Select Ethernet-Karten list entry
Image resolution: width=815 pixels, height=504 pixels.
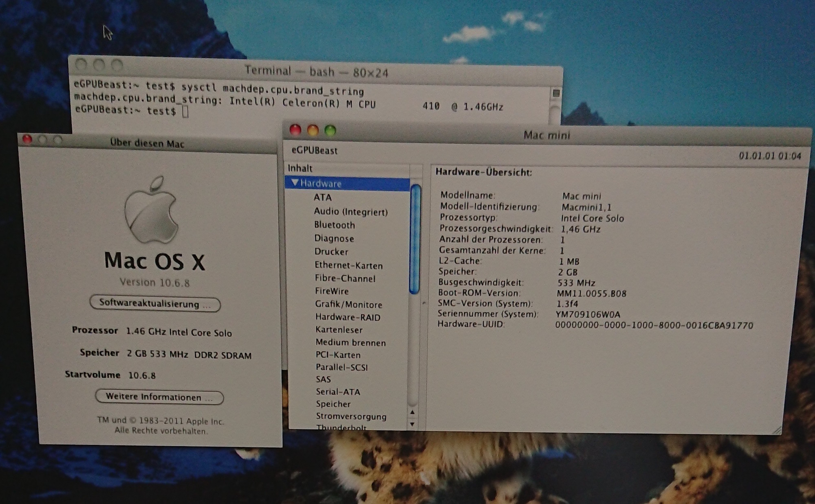click(348, 265)
